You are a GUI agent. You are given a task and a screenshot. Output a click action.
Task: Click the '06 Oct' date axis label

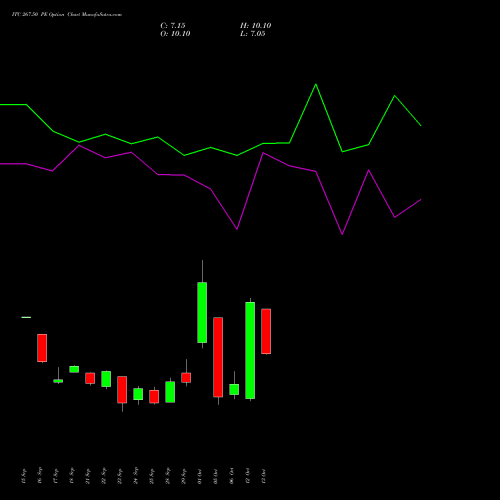point(232,476)
